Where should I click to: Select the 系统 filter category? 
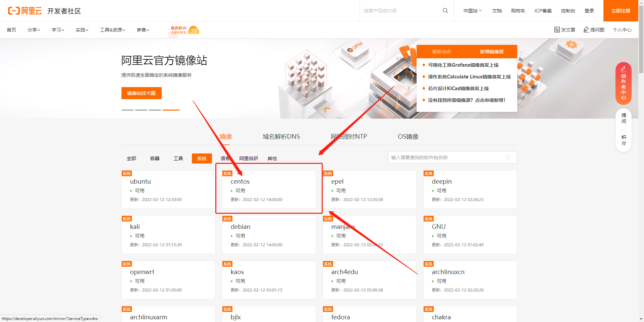202,158
